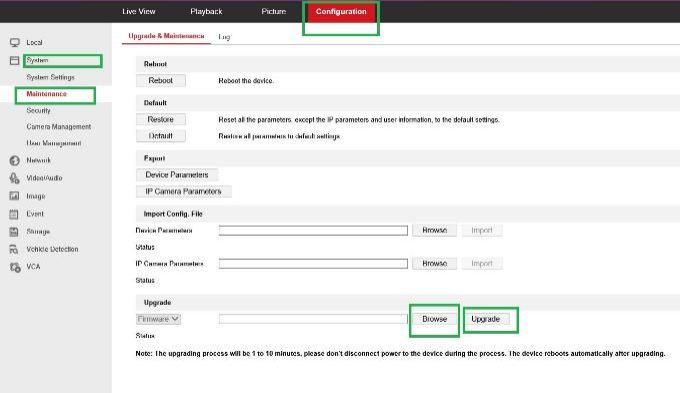Open Storage section in sidebar
This screenshot has height=393, width=680.
tap(38, 232)
